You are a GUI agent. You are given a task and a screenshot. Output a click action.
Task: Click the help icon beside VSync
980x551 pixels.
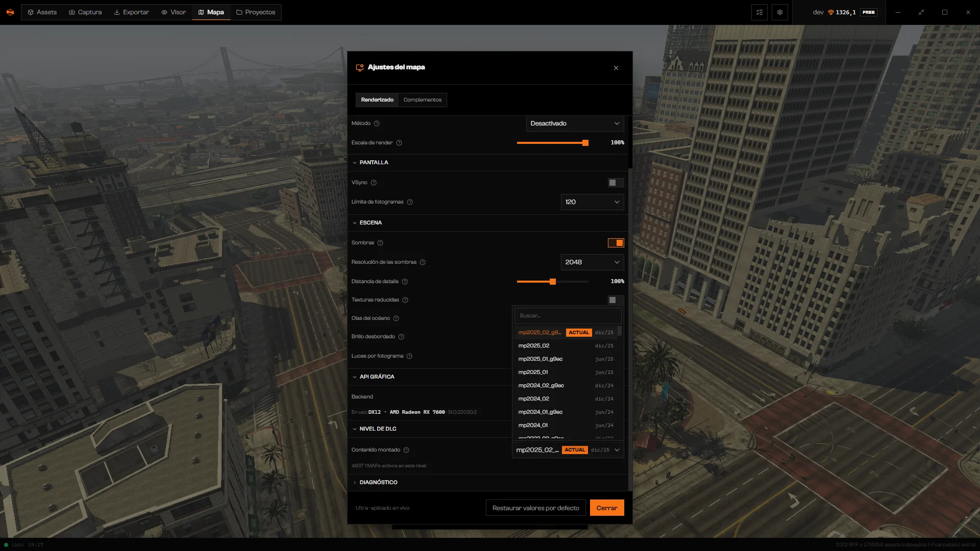click(374, 183)
